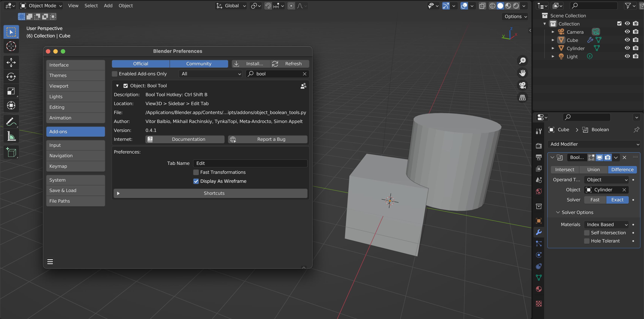Enable solid viewport shading mode
This screenshot has width=644, height=319.
tap(500, 6)
